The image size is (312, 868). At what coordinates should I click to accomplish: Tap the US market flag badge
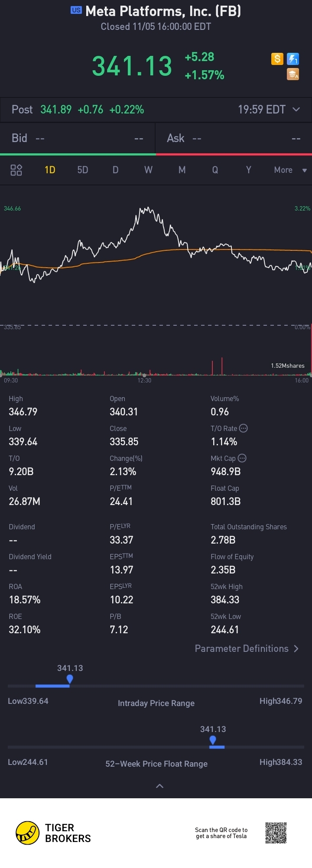(76, 10)
